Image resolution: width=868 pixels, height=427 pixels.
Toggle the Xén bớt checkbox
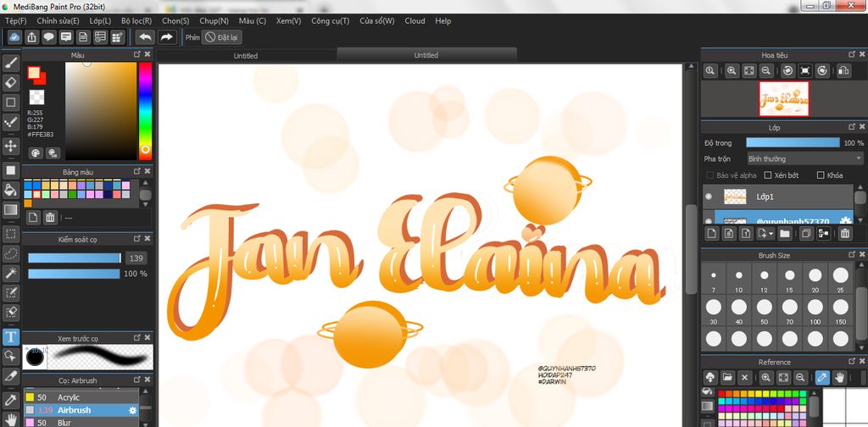[768, 175]
